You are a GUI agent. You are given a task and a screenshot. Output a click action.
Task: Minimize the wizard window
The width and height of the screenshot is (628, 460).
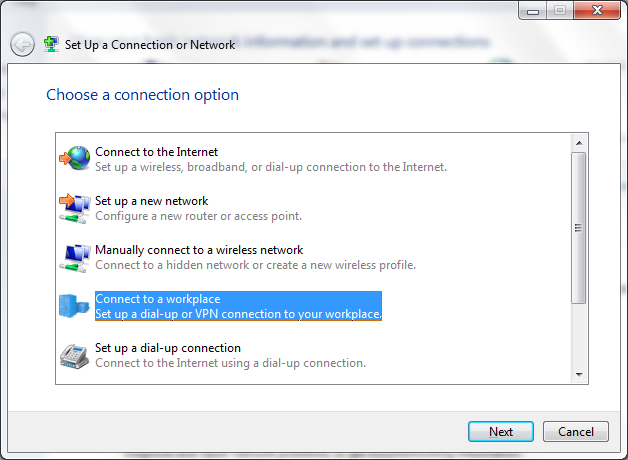tap(533, 10)
